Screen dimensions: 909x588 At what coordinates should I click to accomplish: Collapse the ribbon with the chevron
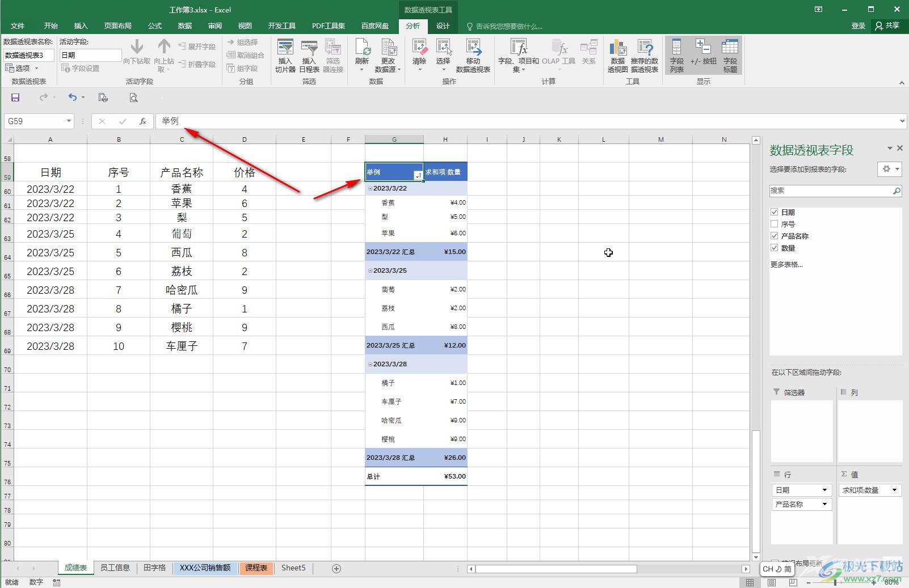point(902,83)
